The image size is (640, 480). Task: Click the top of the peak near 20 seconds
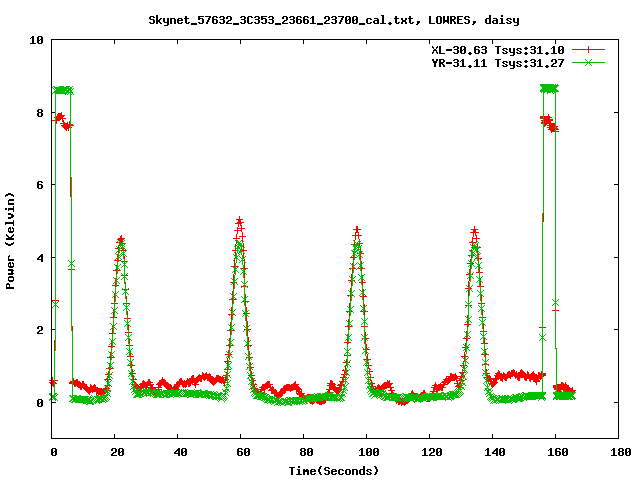[121, 240]
